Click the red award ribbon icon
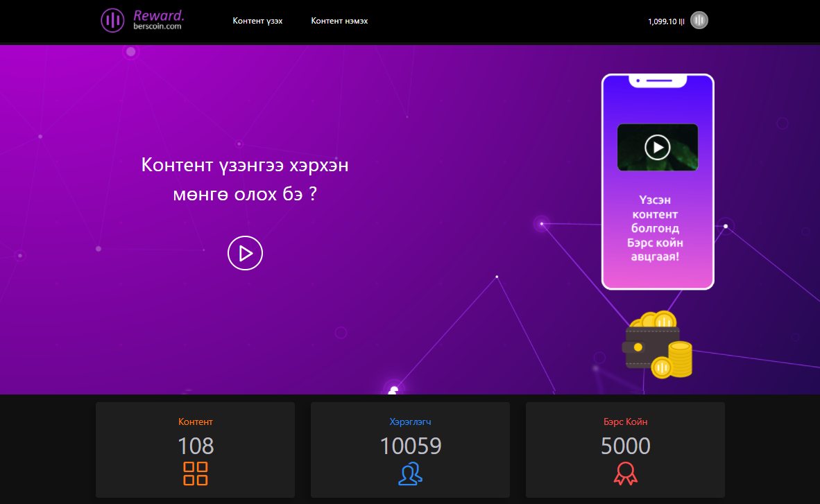Viewport: 820px width, 504px height. coord(625,473)
